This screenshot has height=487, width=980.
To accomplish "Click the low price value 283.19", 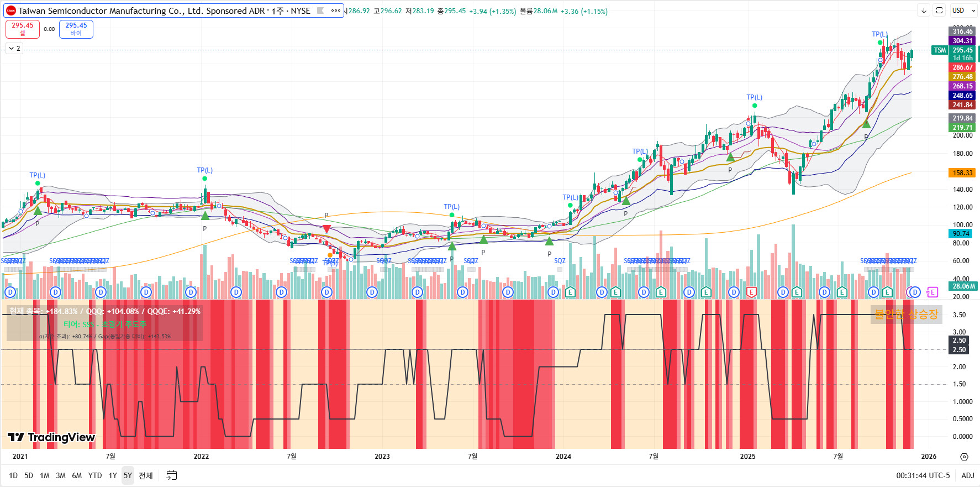I will click(423, 11).
